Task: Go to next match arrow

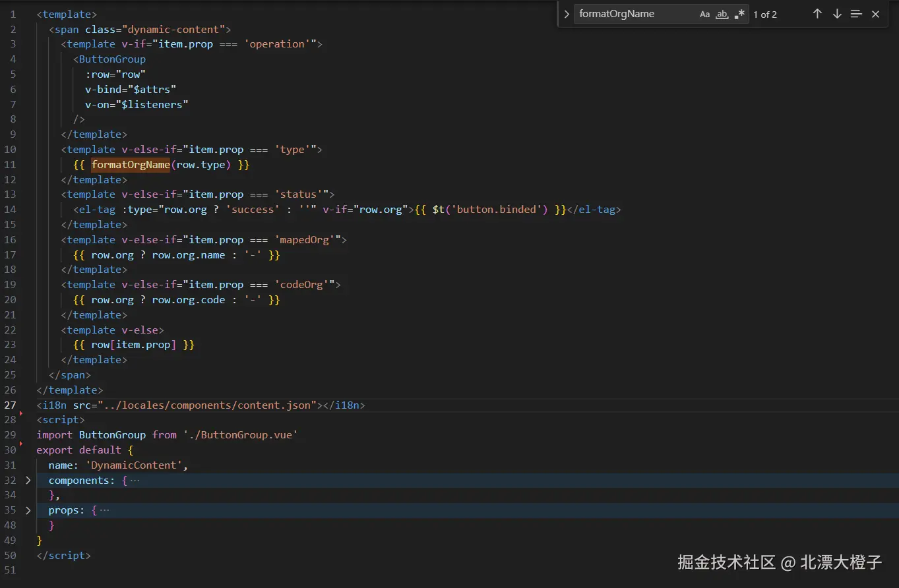Action: coord(837,14)
